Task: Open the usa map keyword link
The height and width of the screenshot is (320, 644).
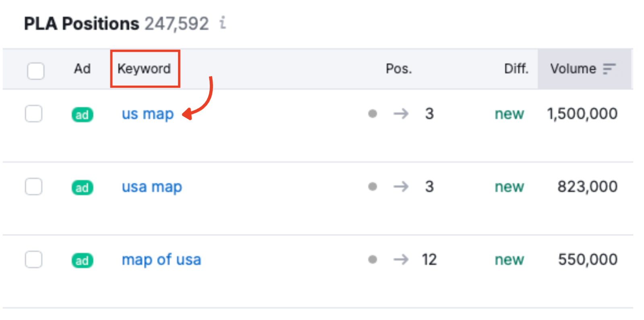Action: coord(152,187)
